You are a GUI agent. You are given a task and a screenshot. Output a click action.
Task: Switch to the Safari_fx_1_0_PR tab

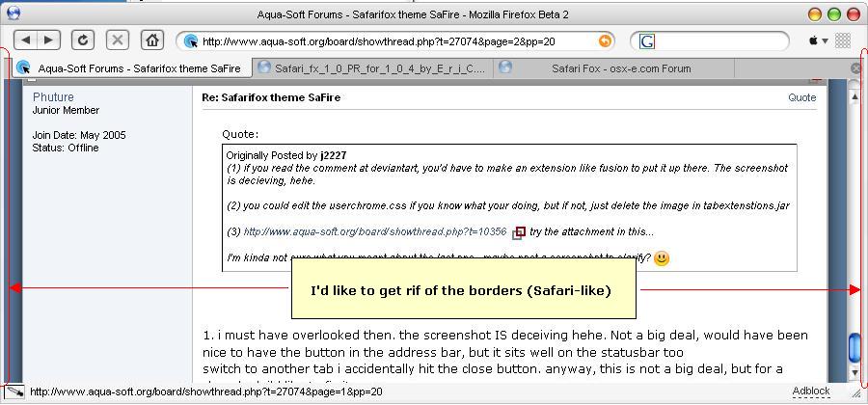372,68
